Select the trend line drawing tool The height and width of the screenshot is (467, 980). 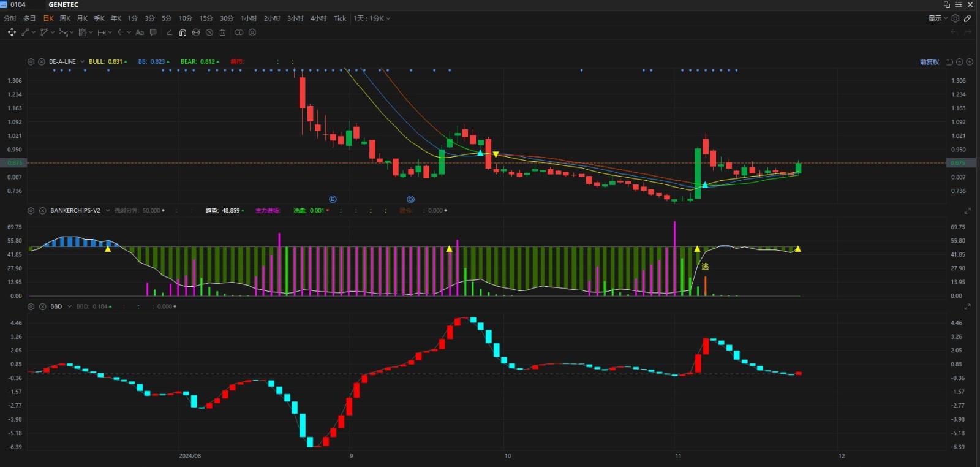pos(25,32)
